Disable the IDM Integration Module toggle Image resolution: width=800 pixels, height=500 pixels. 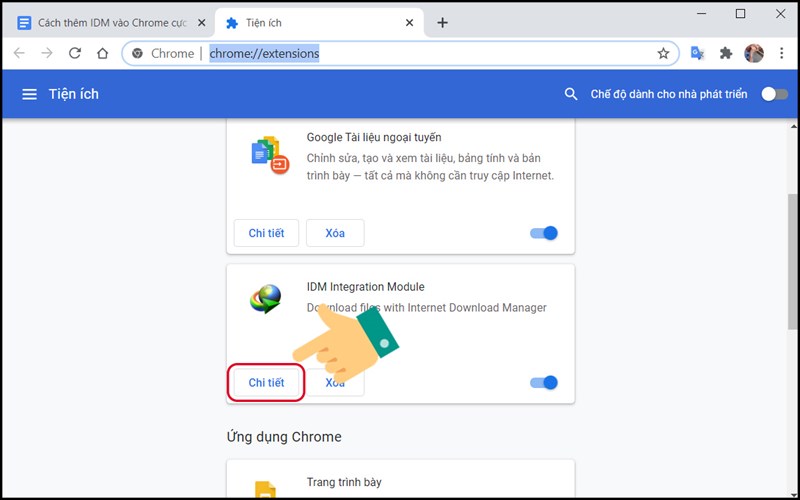coord(544,383)
